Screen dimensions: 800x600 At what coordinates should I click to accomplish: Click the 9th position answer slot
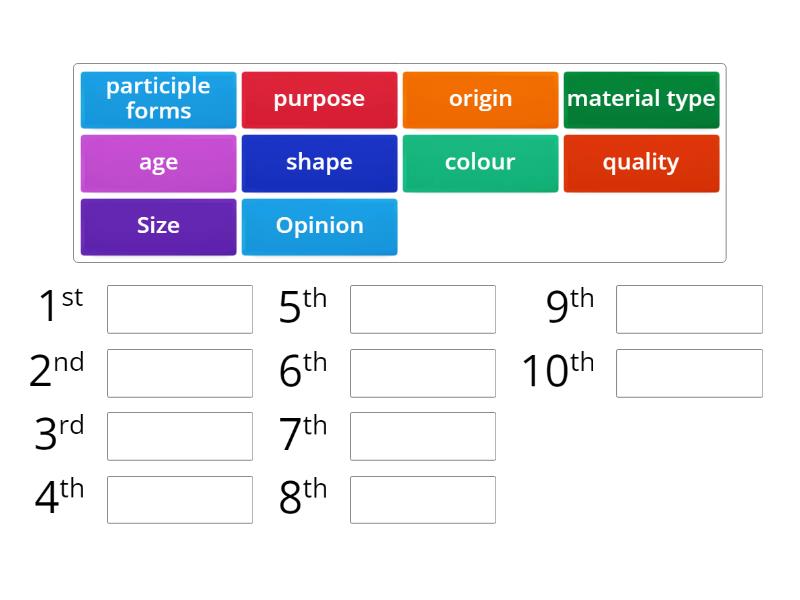point(689,309)
